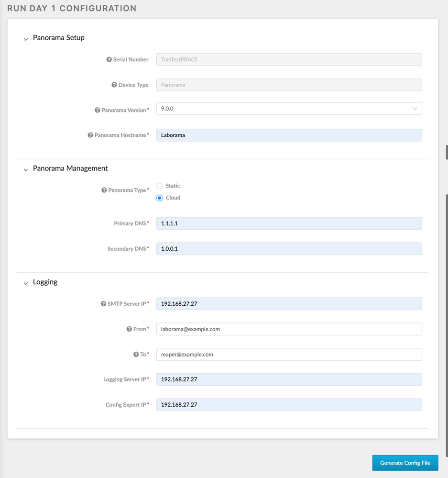Collapse the Logging section
Screen dimensions: 448x478
(26, 283)
